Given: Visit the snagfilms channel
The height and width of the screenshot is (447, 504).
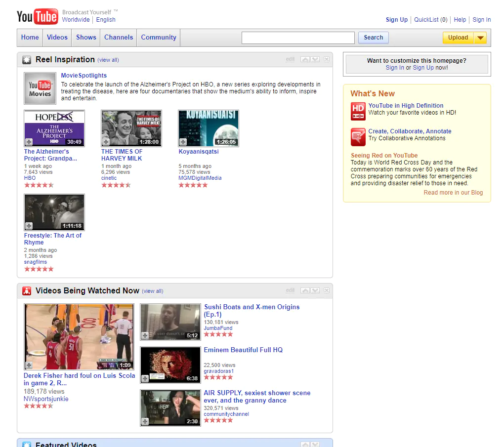Looking at the screenshot, I should pyautogui.click(x=36, y=262).
